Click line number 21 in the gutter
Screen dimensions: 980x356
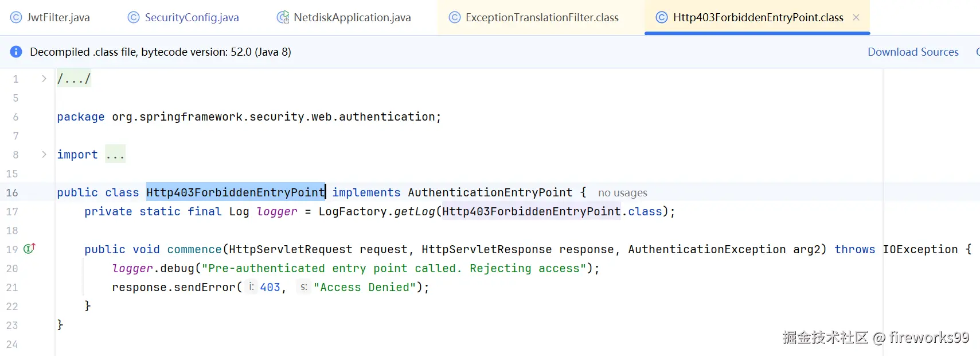[x=12, y=287]
